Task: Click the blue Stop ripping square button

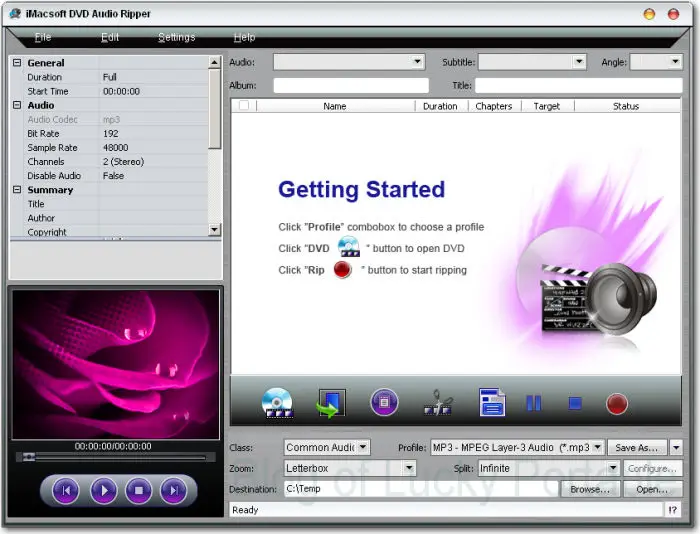Action: 575,404
